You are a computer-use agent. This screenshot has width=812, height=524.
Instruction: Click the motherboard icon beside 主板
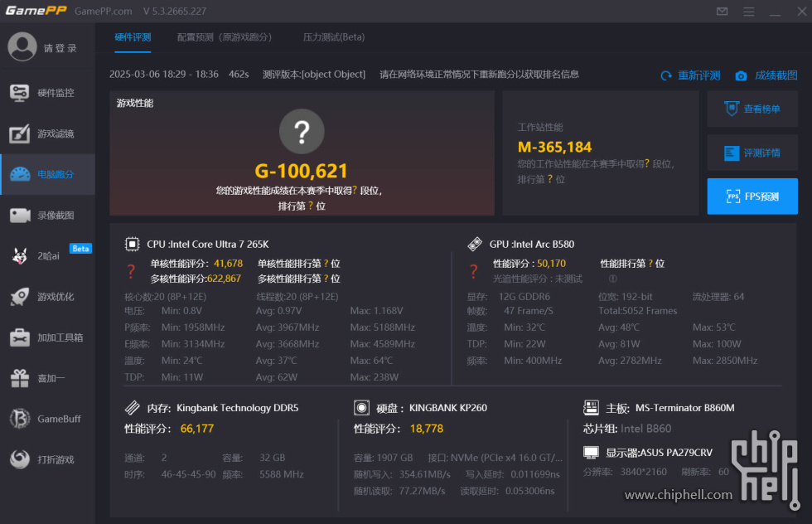[591, 408]
